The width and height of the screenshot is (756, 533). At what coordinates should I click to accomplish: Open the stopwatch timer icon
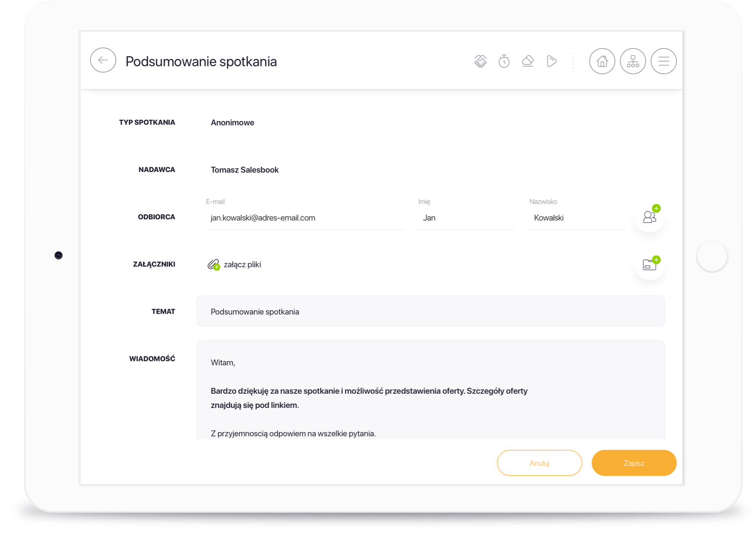pyautogui.click(x=504, y=61)
